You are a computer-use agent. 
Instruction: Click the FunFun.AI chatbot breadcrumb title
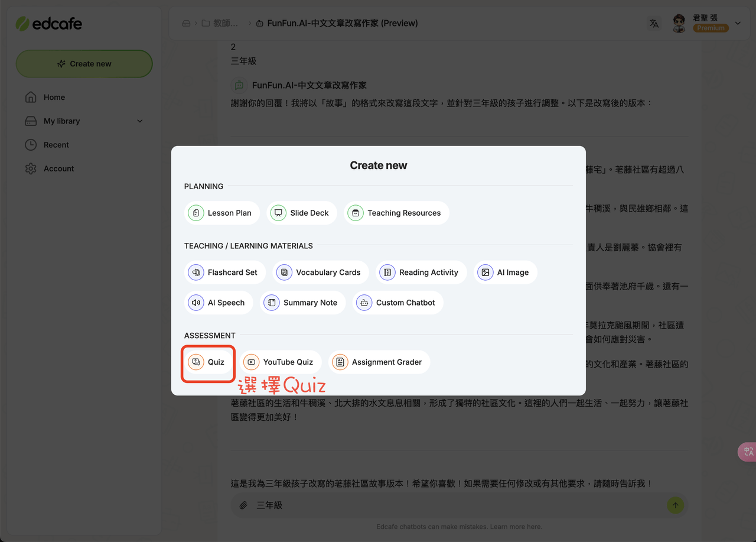pyautogui.click(x=337, y=24)
